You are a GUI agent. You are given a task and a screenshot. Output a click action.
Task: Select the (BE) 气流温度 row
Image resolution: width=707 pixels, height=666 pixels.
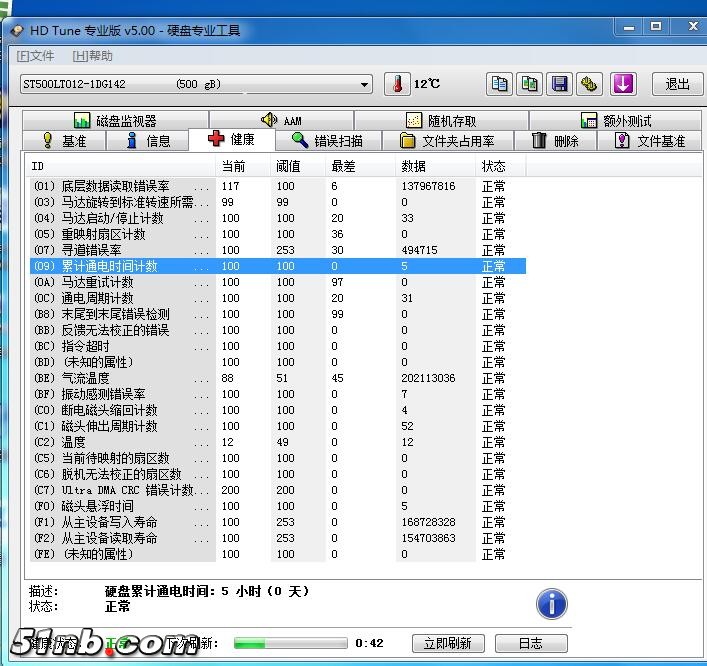click(x=278, y=378)
